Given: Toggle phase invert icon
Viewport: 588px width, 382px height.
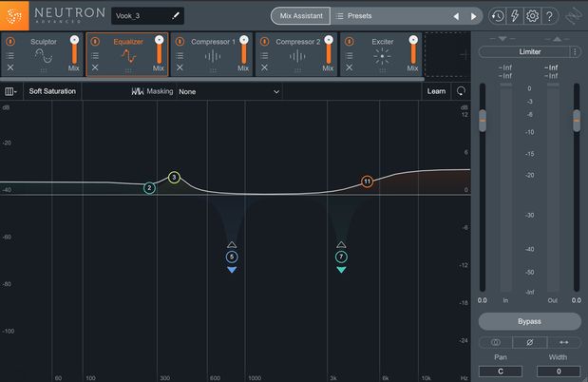Looking at the screenshot, I should point(530,342).
